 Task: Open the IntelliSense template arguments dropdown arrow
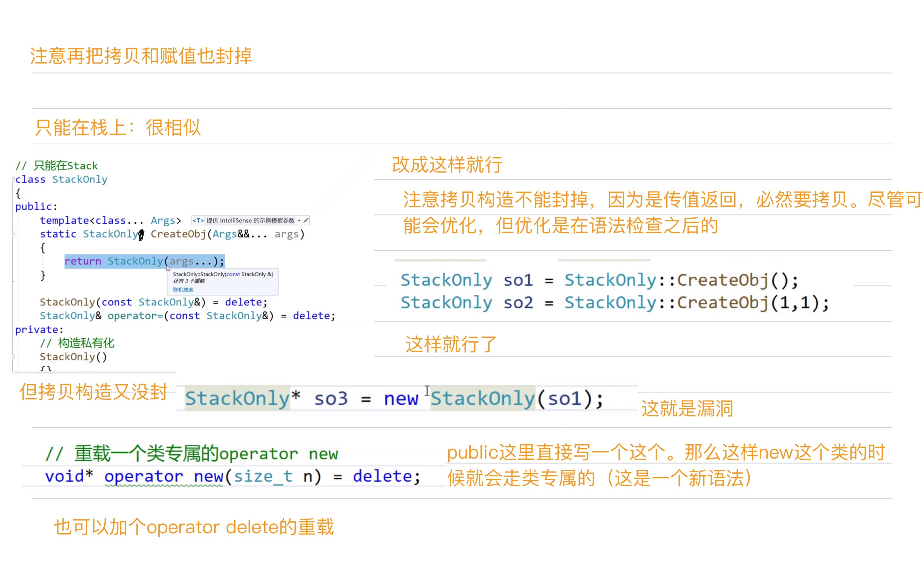(299, 221)
